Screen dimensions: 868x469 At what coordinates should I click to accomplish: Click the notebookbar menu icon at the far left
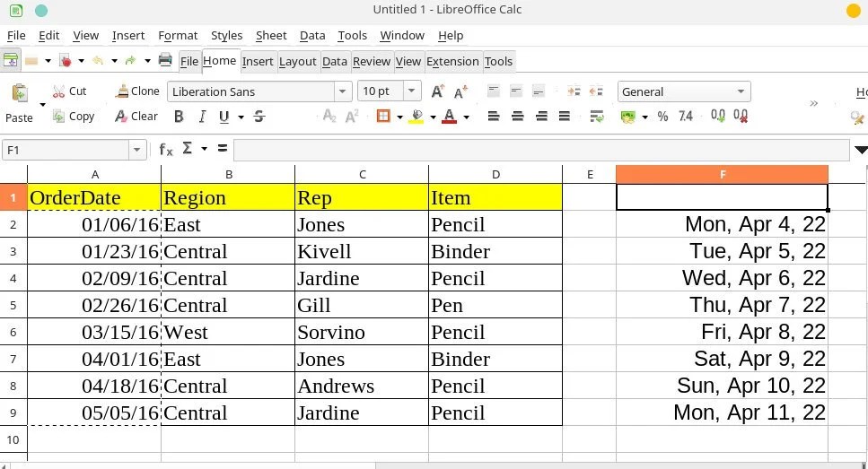[x=11, y=60]
